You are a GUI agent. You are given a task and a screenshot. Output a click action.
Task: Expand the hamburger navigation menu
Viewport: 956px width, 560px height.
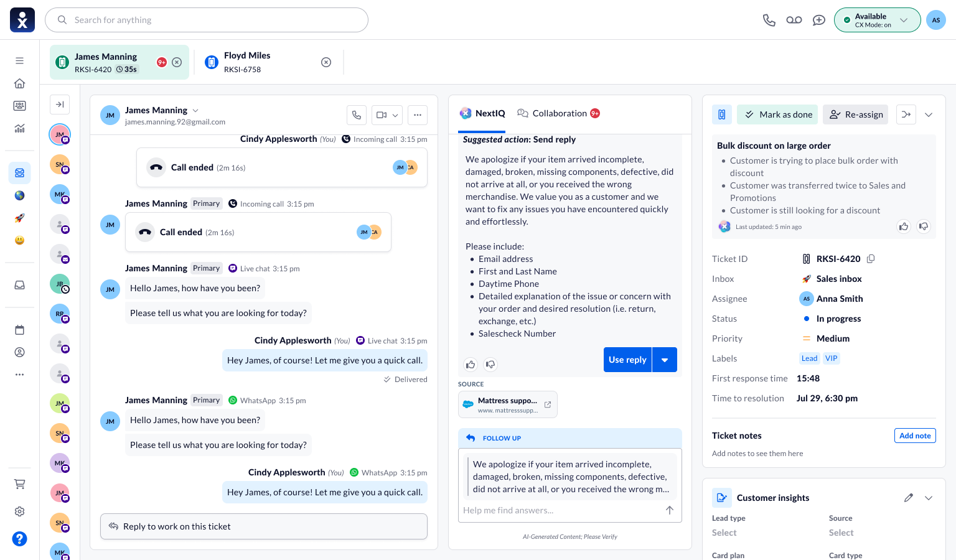[20, 61]
